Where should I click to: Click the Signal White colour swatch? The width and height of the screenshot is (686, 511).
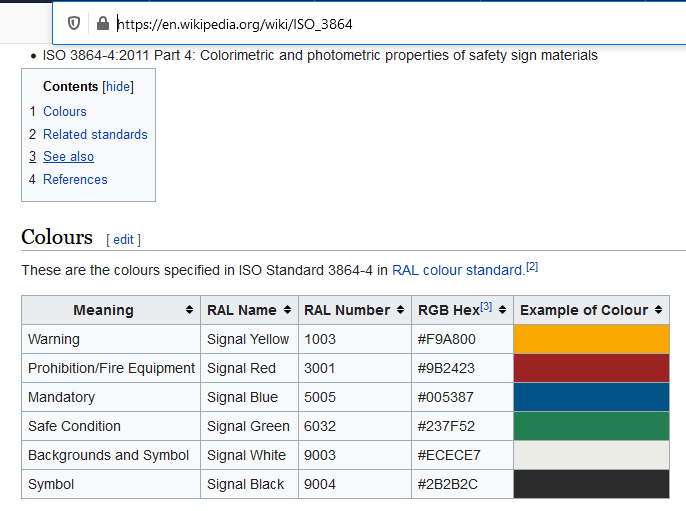(592, 455)
